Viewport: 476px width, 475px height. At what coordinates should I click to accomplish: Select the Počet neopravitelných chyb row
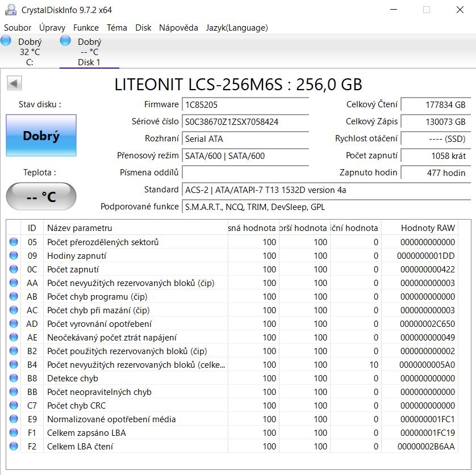pos(232,392)
